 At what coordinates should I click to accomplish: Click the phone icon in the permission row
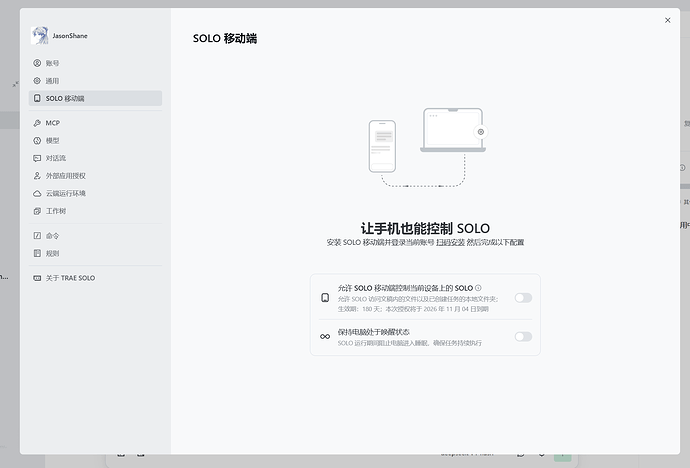coord(325,298)
